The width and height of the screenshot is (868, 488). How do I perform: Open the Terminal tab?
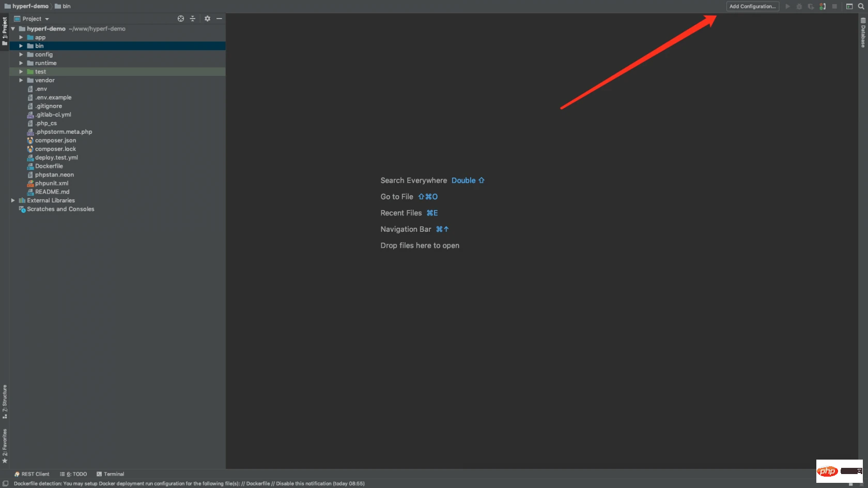111,474
